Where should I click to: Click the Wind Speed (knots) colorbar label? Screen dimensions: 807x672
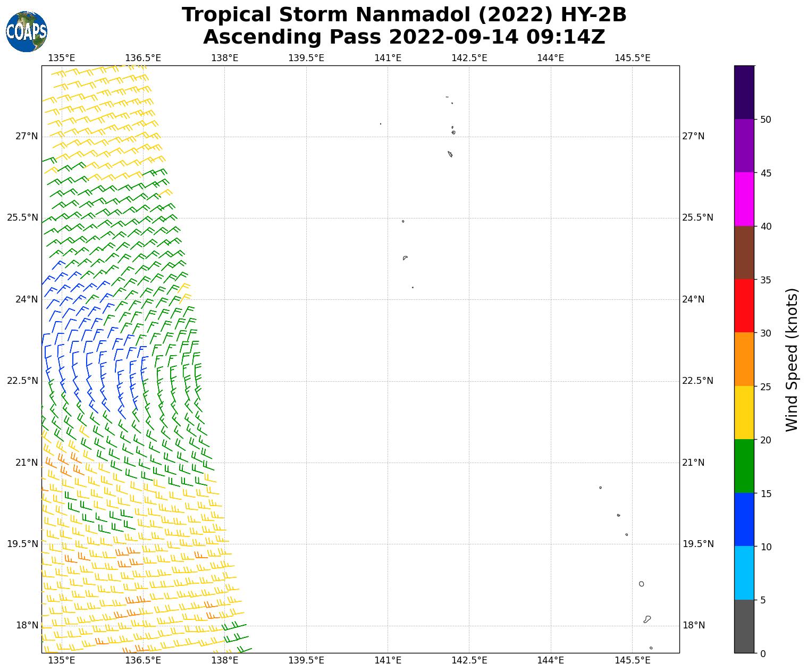(x=792, y=359)
